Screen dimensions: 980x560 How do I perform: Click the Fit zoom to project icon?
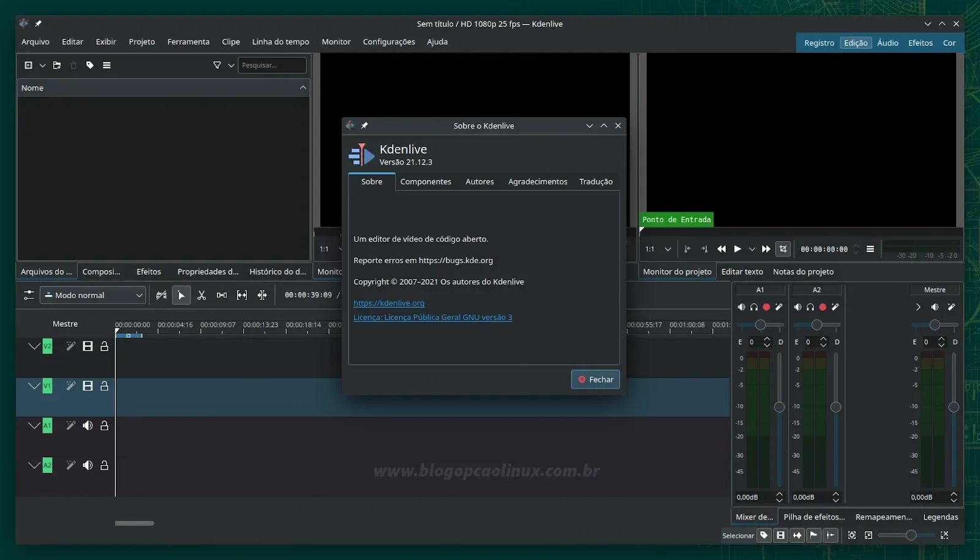click(x=852, y=535)
